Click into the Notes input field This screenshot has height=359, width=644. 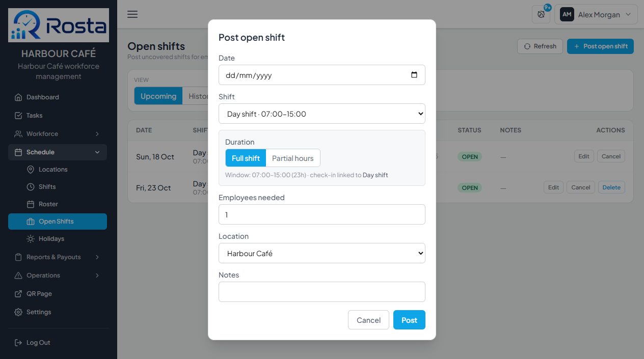[x=322, y=292]
